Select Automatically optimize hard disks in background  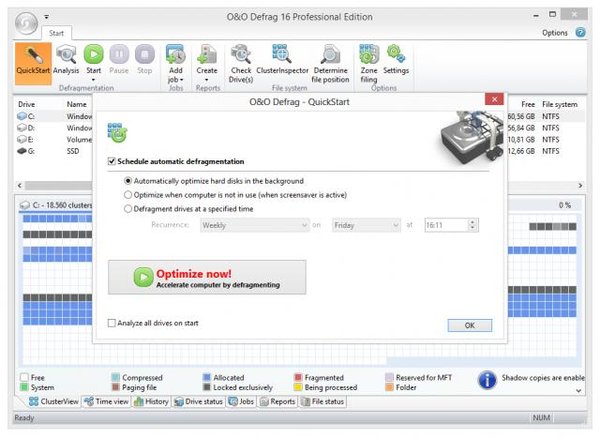click(128, 181)
